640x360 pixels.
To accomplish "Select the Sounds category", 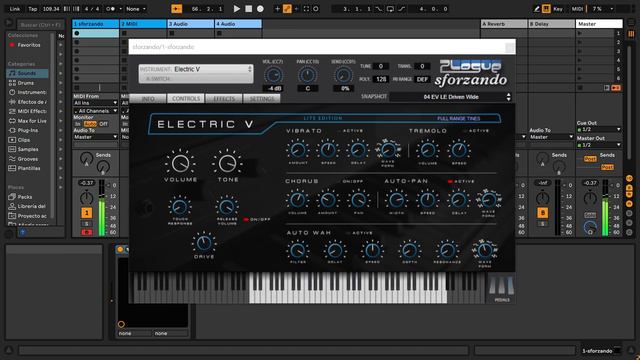I will pyautogui.click(x=27, y=73).
